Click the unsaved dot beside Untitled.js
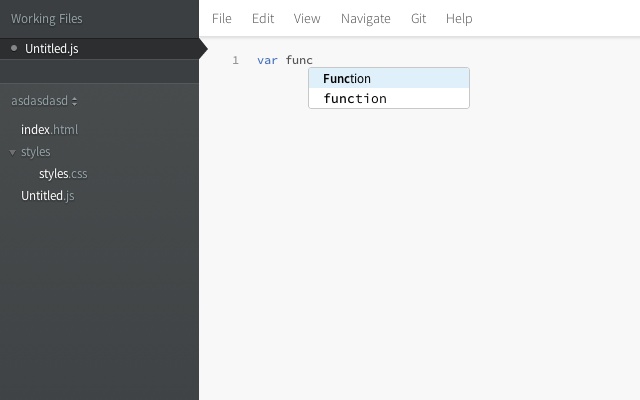The width and height of the screenshot is (640, 400). click(14, 48)
